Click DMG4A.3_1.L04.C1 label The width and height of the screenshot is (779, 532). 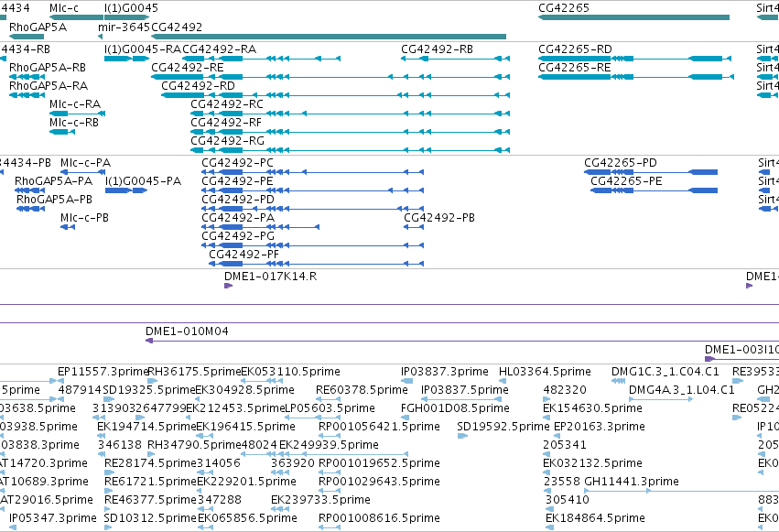pyautogui.click(x=682, y=390)
